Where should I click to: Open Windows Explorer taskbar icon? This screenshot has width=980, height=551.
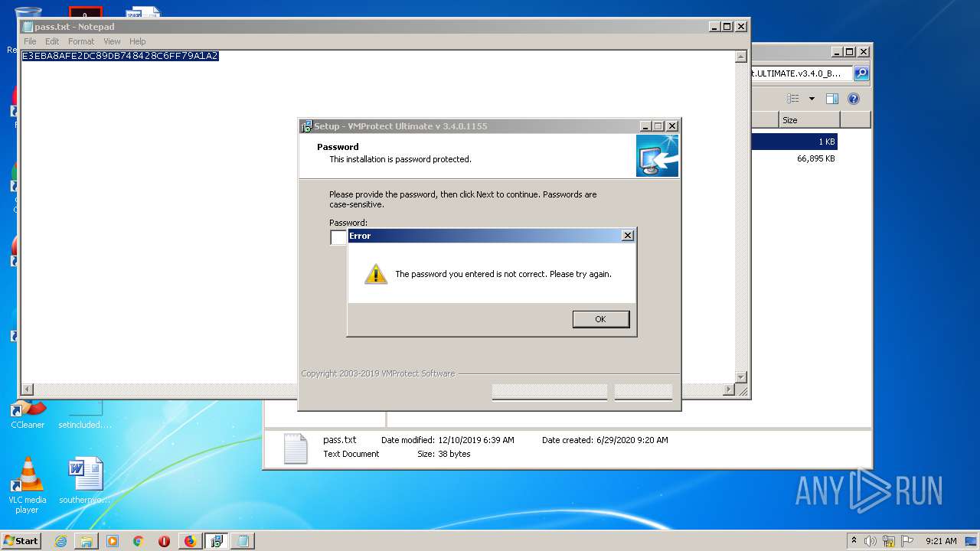pos(87,541)
